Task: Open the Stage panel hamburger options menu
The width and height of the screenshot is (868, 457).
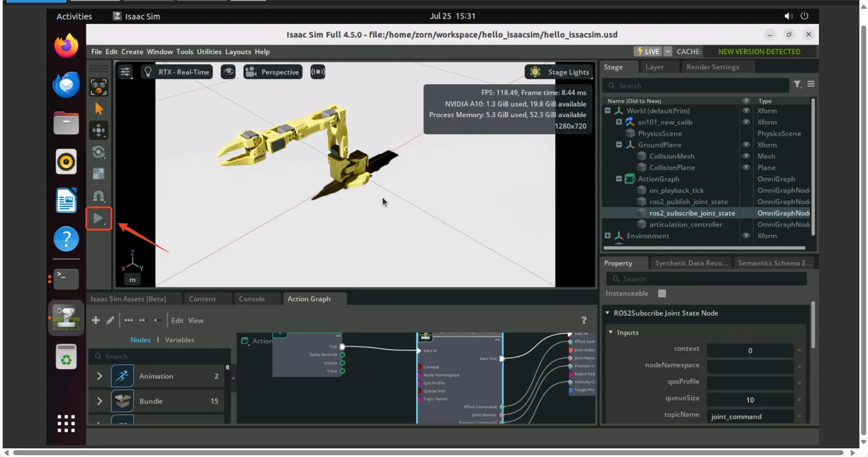Action: tap(811, 84)
